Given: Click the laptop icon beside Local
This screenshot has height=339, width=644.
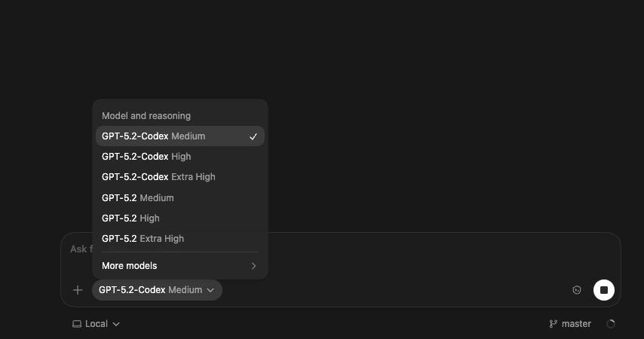Looking at the screenshot, I should point(76,324).
